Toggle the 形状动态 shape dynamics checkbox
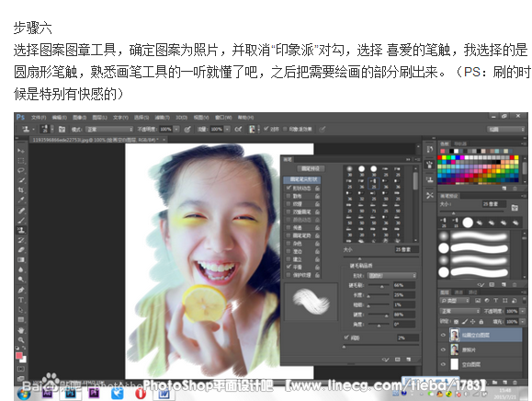The height and width of the screenshot is (401, 532). [289, 188]
